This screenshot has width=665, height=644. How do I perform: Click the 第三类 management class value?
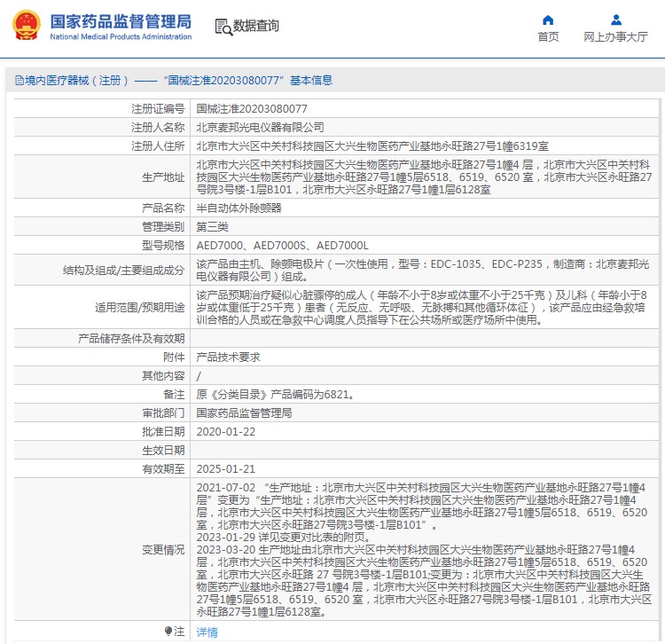212,226
